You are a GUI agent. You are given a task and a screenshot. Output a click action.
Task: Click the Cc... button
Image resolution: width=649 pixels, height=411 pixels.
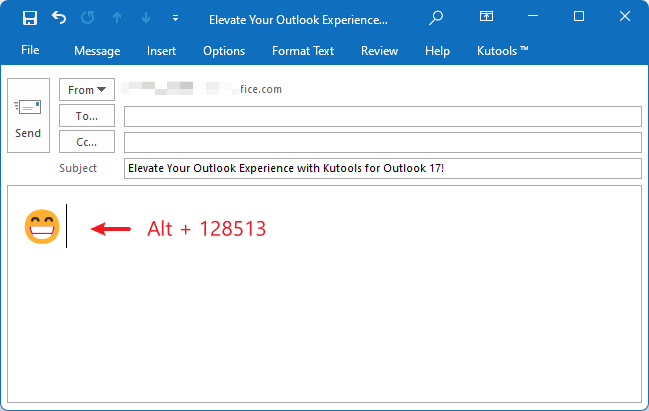pos(87,142)
